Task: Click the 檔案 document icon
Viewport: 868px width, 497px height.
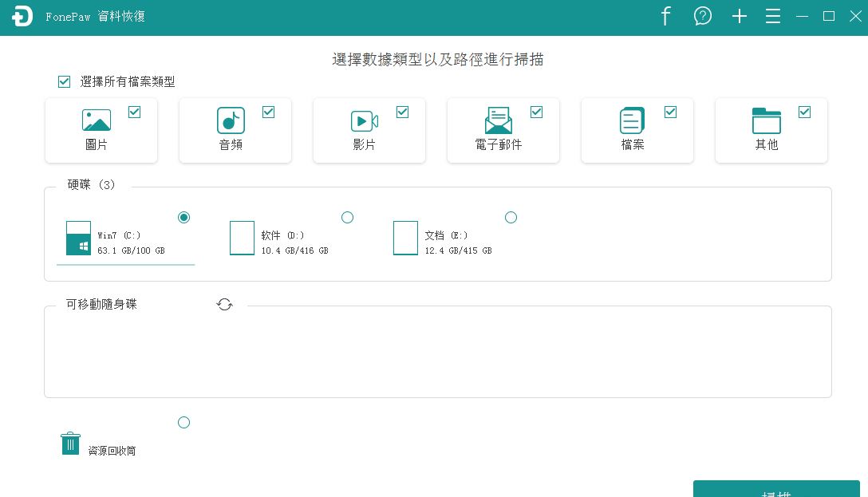Action: (632, 120)
